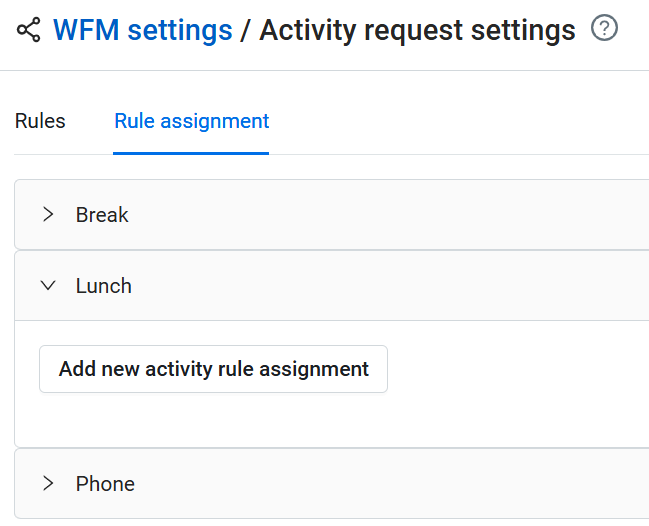Click empty space in the Lunch header row

click(x=400, y=285)
